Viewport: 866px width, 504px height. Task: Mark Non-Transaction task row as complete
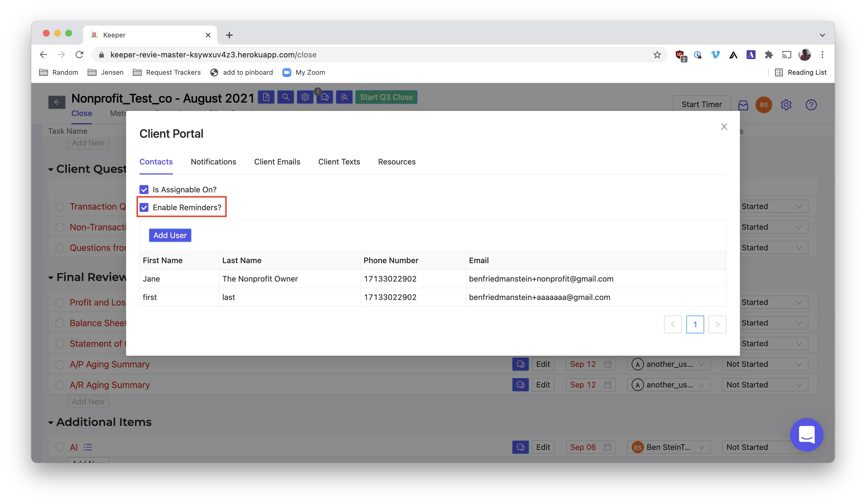click(60, 227)
